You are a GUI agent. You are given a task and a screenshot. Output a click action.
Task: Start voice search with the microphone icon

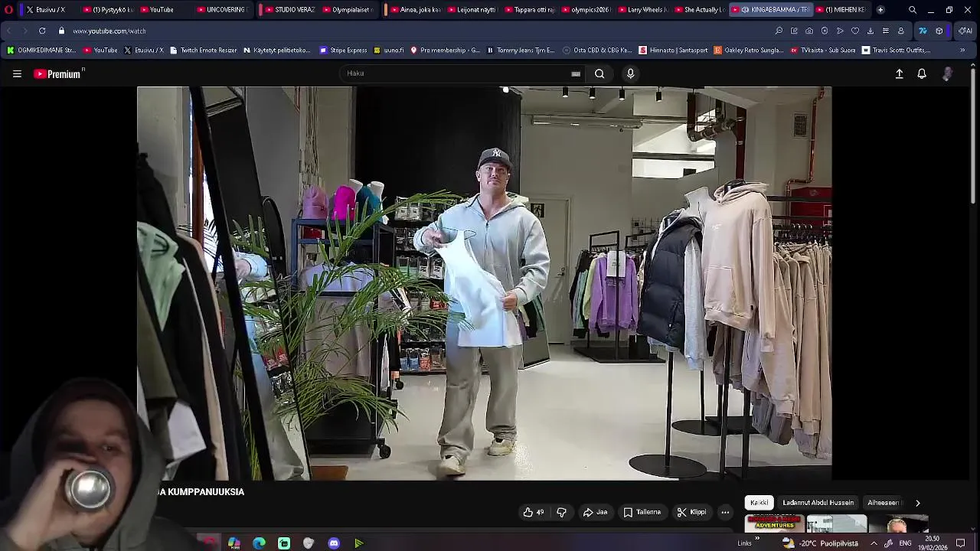click(630, 73)
